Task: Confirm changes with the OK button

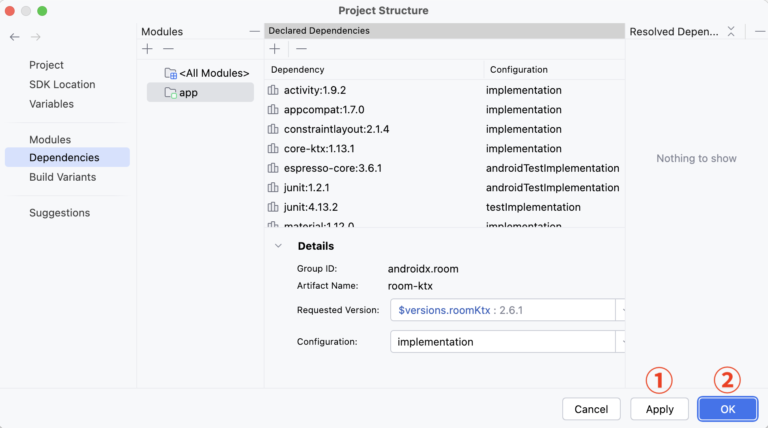Action: (x=727, y=409)
